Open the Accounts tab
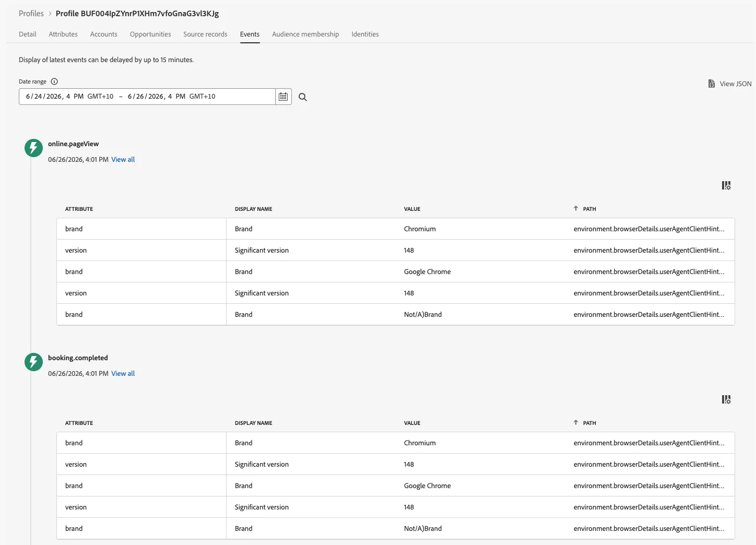Screen dimensions: 756x545 104,34
